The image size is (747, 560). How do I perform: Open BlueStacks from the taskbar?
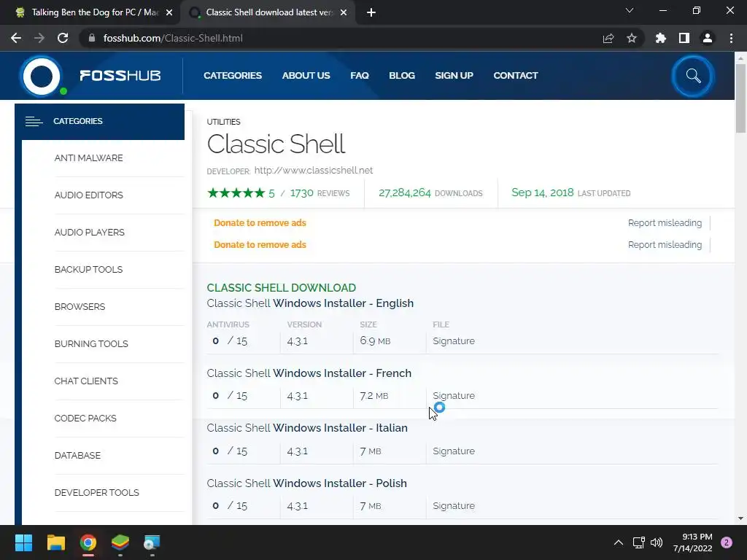coord(120,542)
